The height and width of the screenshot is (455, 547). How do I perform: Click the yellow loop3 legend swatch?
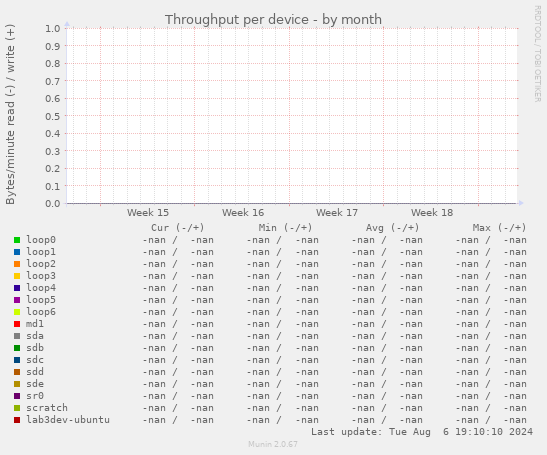tap(17, 276)
